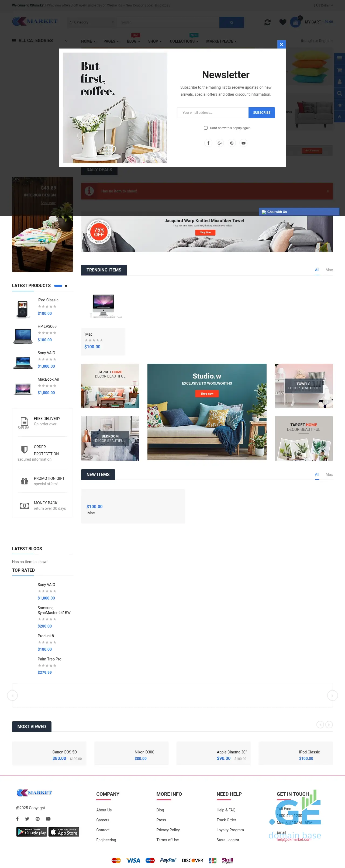The height and width of the screenshot is (868, 345).
Task: Open the Privacy Policy footer link
Action: [168, 830]
